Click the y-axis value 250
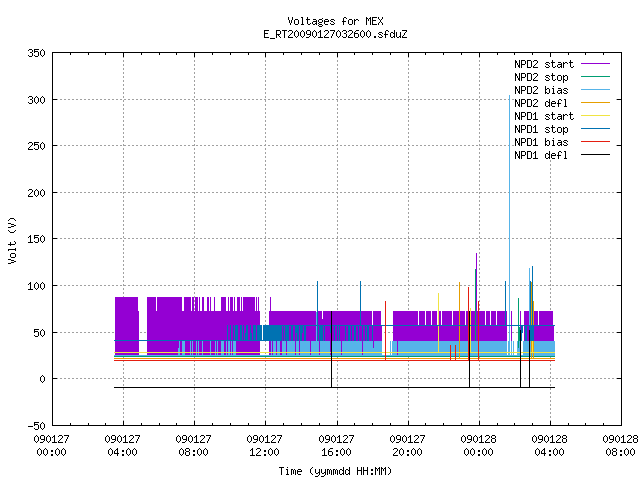 tap(36, 146)
